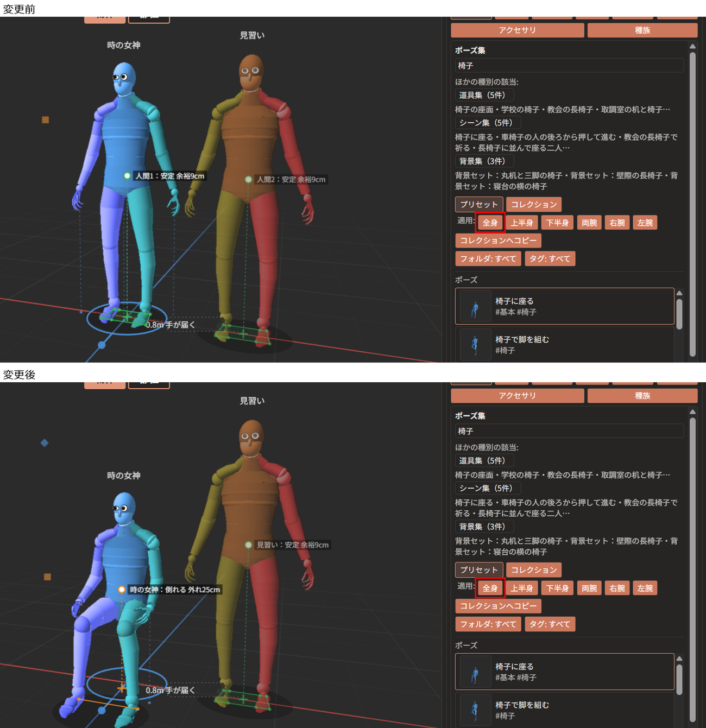706x728 pixels.
Task: Expand シーン集（5件） matches in 変更後 panel
Action: point(488,488)
